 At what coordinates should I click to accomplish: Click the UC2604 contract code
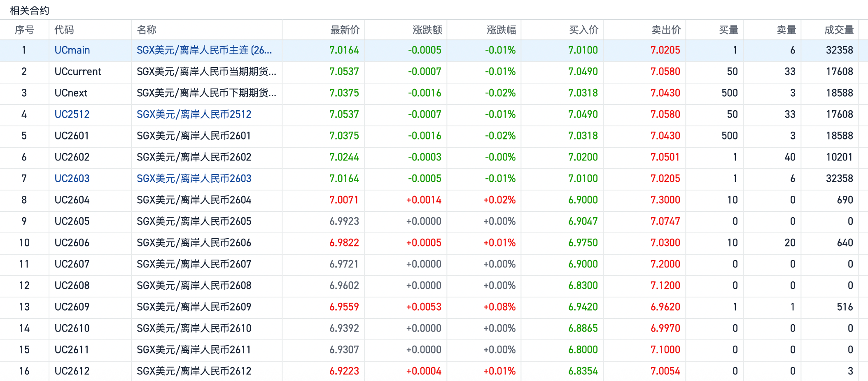click(72, 200)
